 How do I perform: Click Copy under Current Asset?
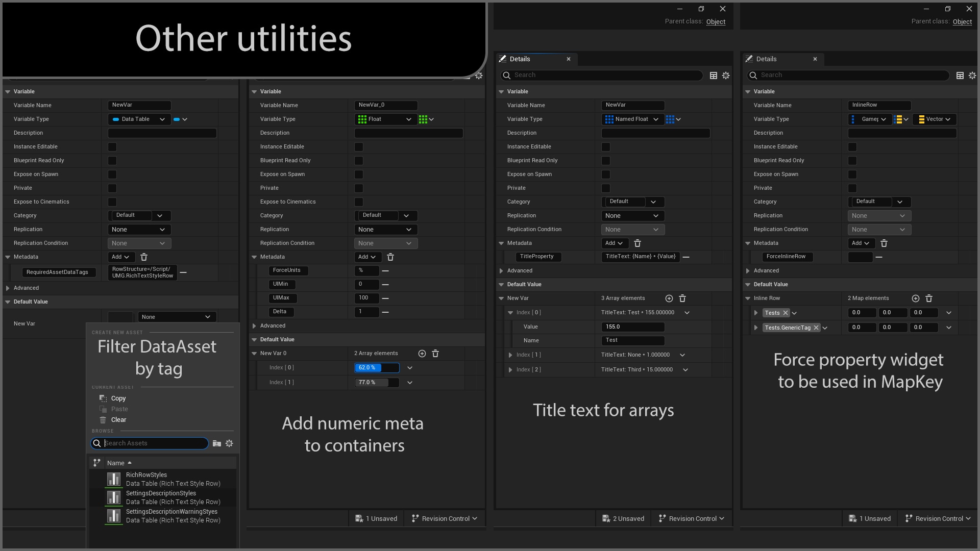coord(118,398)
